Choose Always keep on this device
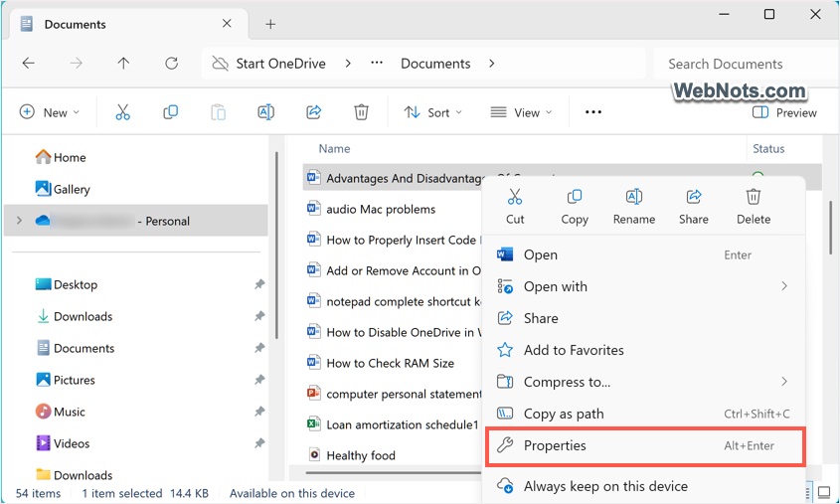The image size is (840, 504). (645, 486)
